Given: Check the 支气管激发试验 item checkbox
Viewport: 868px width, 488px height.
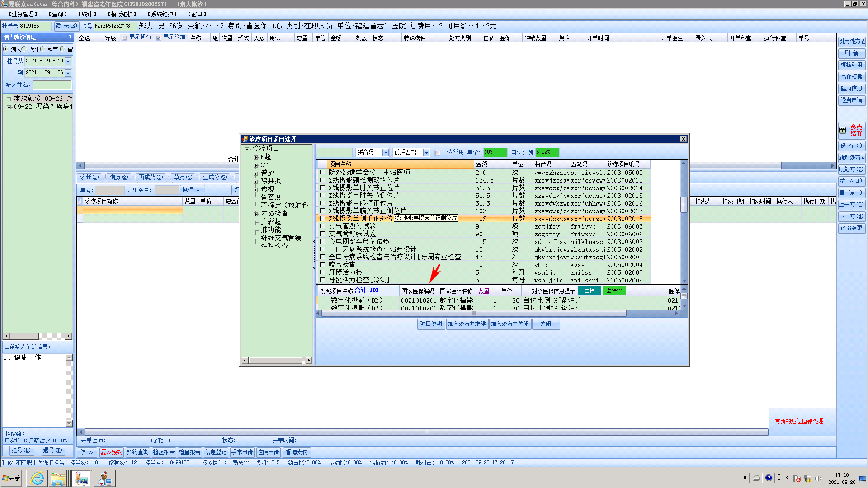Looking at the screenshot, I should pos(322,226).
